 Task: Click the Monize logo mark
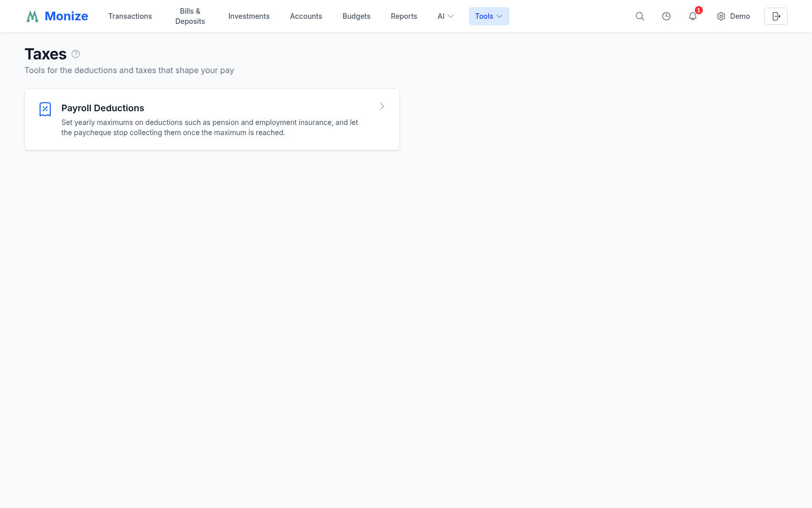pyautogui.click(x=32, y=16)
